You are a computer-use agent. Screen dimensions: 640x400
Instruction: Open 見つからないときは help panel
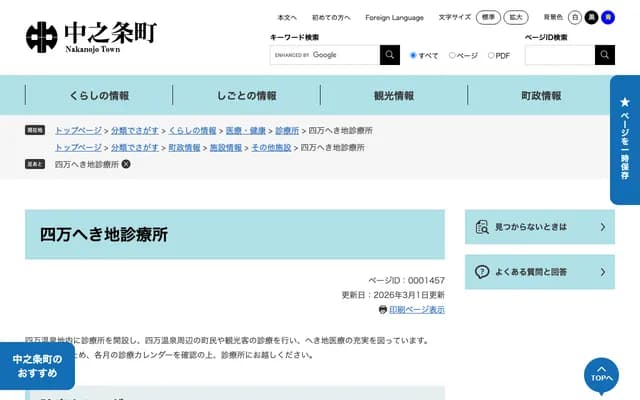tap(539, 227)
